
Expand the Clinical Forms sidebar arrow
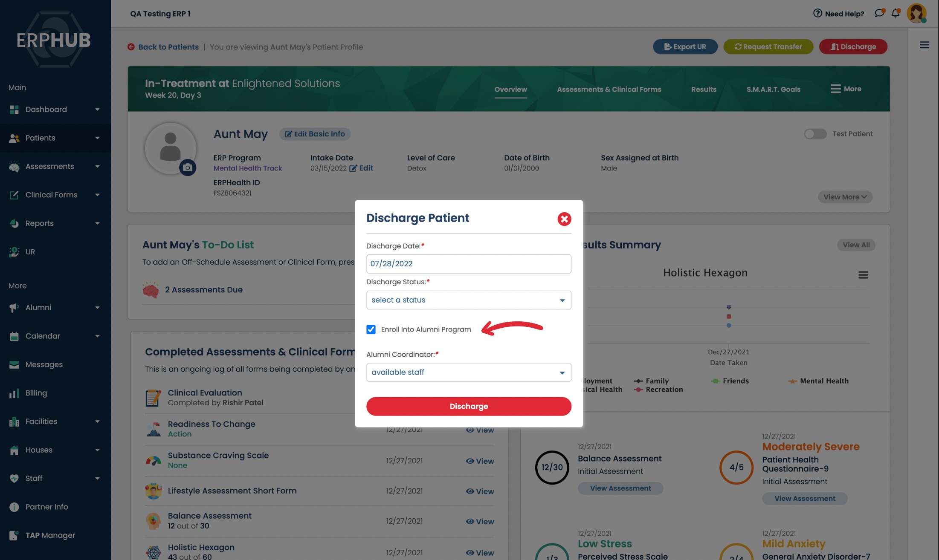(x=97, y=195)
